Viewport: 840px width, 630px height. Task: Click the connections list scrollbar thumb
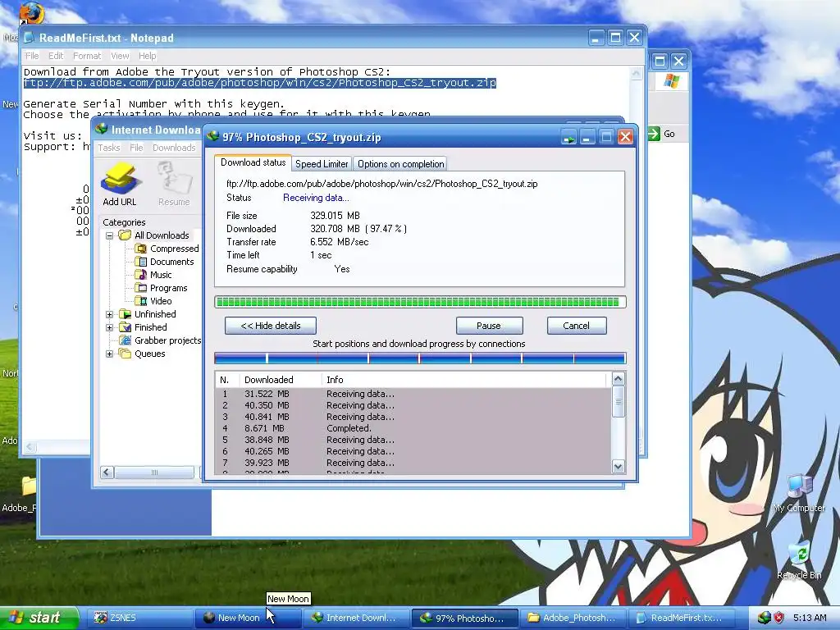618,402
